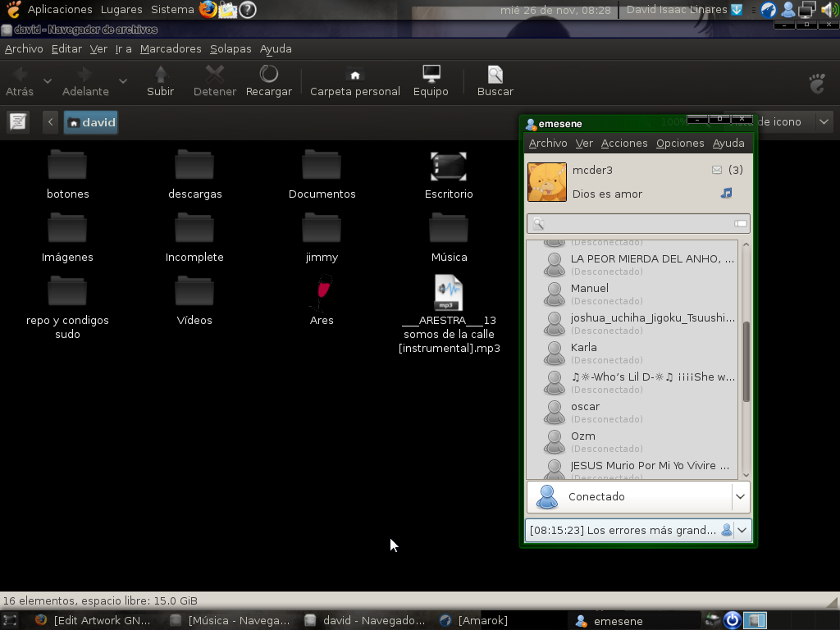Image resolution: width=840 pixels, height=630 pixels.
Task: Expand the Los errores más grand notification dropdown
Action: click(742, 531)
